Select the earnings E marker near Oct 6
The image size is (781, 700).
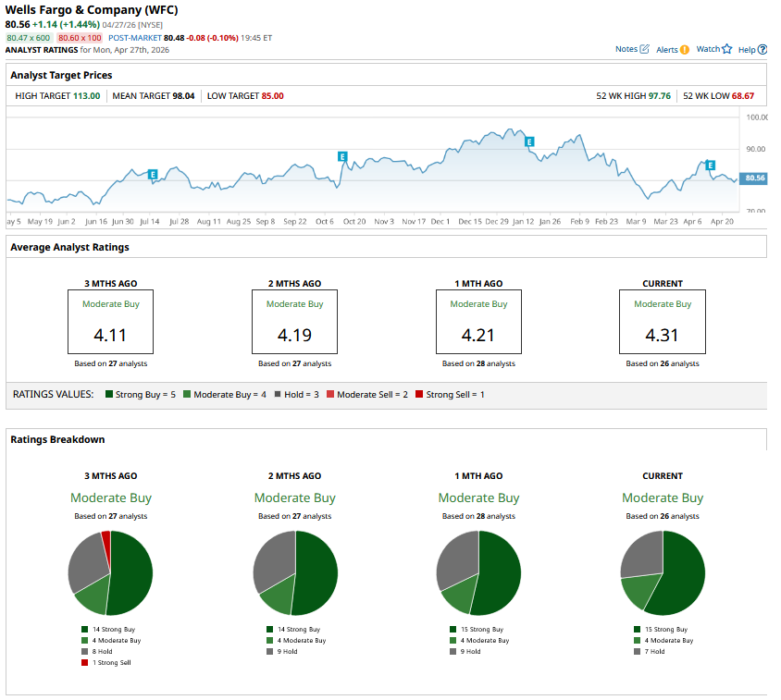tap(342, 157)
